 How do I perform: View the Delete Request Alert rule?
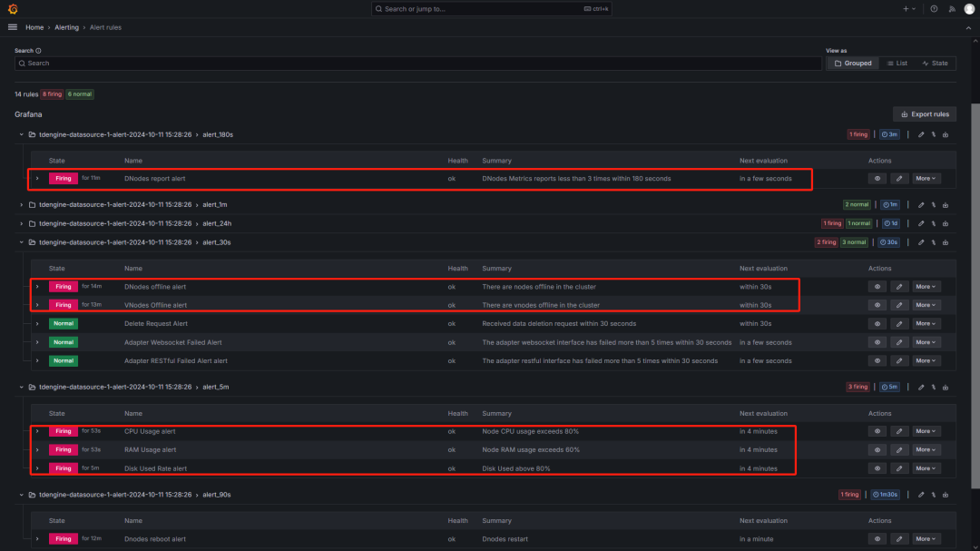pos(877,324)
